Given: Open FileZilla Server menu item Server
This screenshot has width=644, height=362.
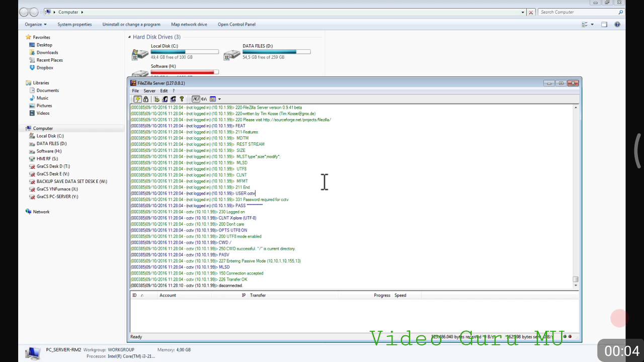Looking at the screenshot, I should pyautogui.click(x=149, y=91).
